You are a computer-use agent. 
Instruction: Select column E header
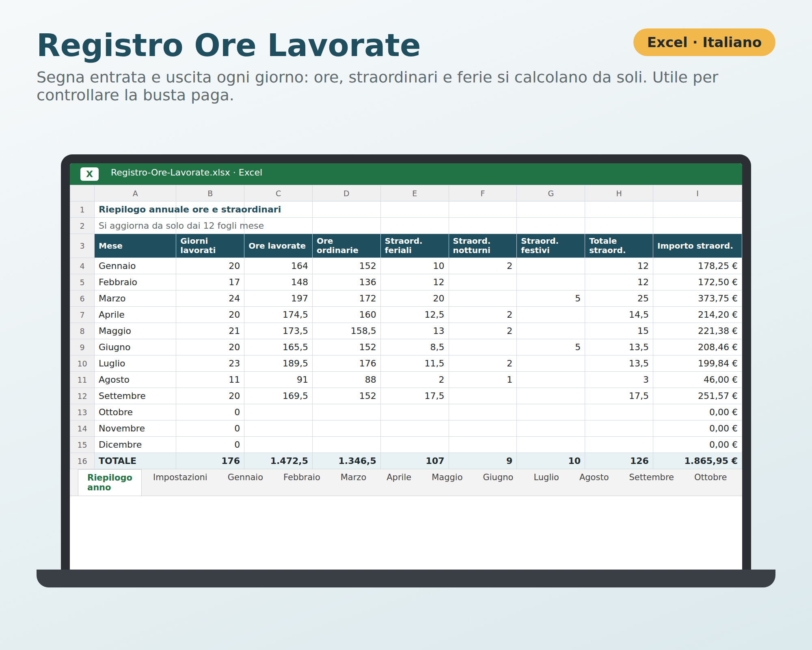[415, 193]
